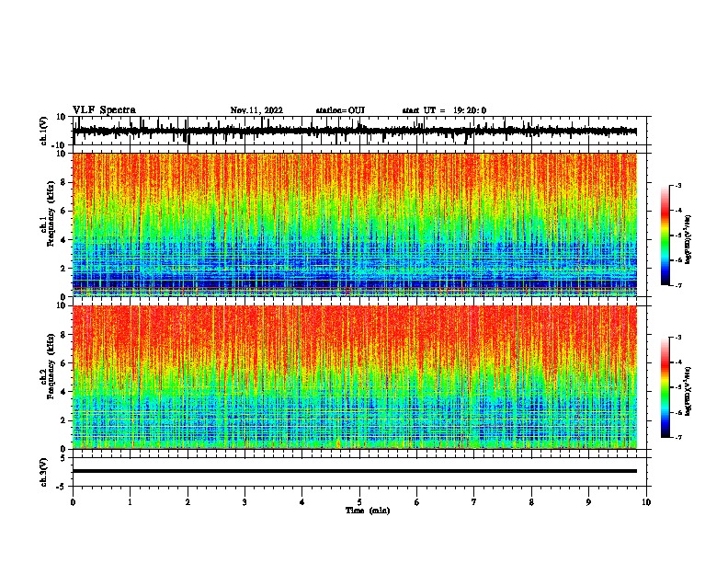
Task: Click the "-3" label on ch.1 colorbar
Action: pos(677,185)
